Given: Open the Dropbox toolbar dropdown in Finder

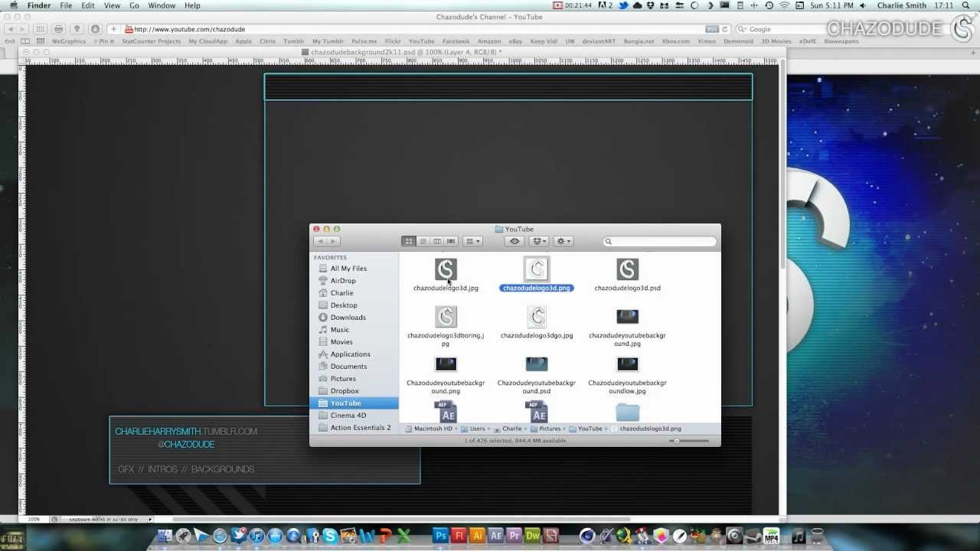Looking at the screenshot, I should pos(538,241).
